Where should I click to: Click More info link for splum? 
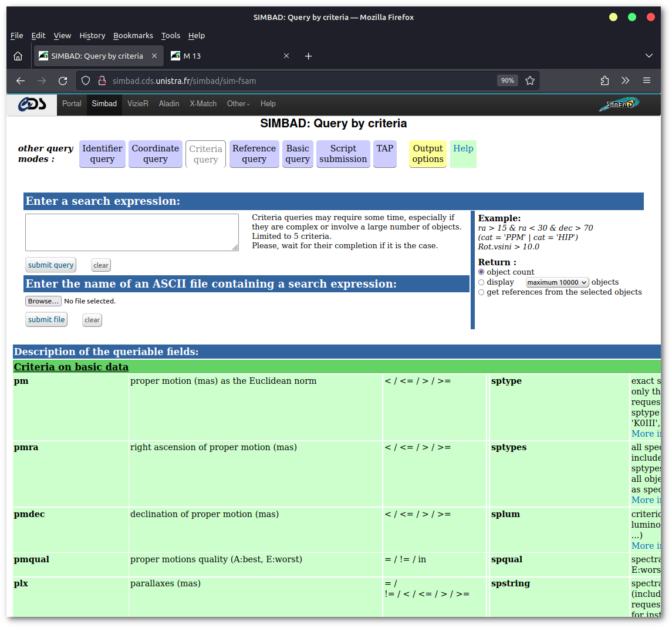click(x=646, y=546)
